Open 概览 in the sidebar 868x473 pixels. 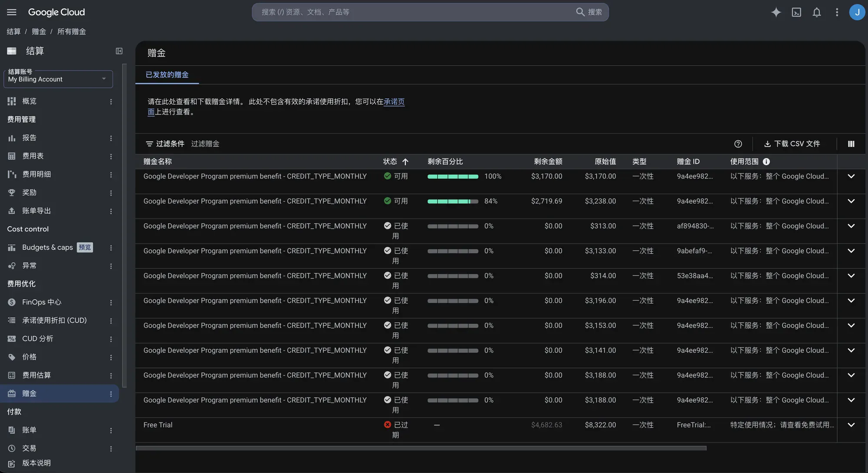pos(29,101)
